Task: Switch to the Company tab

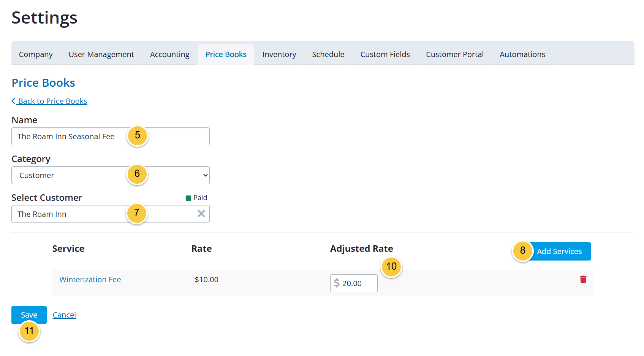Action: point(36,54)
